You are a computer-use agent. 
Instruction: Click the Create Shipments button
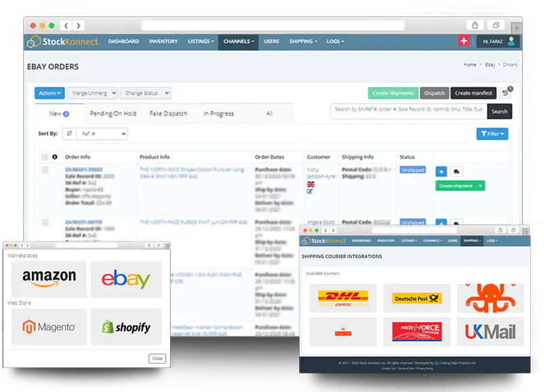(393, 93)
